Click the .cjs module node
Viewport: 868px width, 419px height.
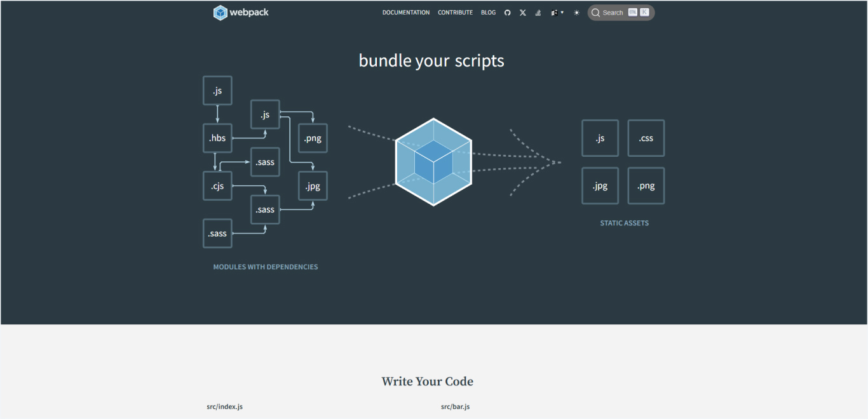(217, 185)
